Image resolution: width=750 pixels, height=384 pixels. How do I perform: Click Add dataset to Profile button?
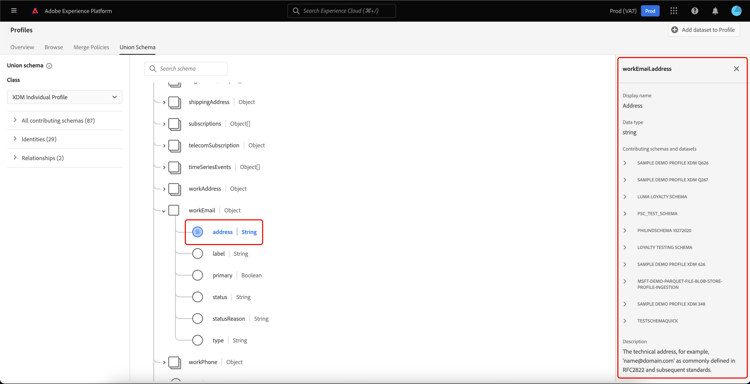[704, 30]
